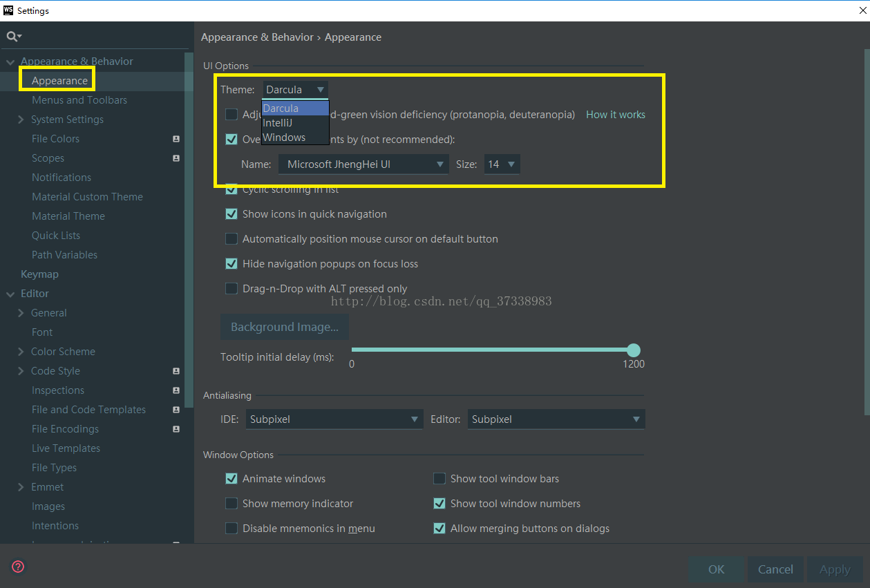Click project-level icon beside File Encodings
870x588 pixels.
coord(176,429)
